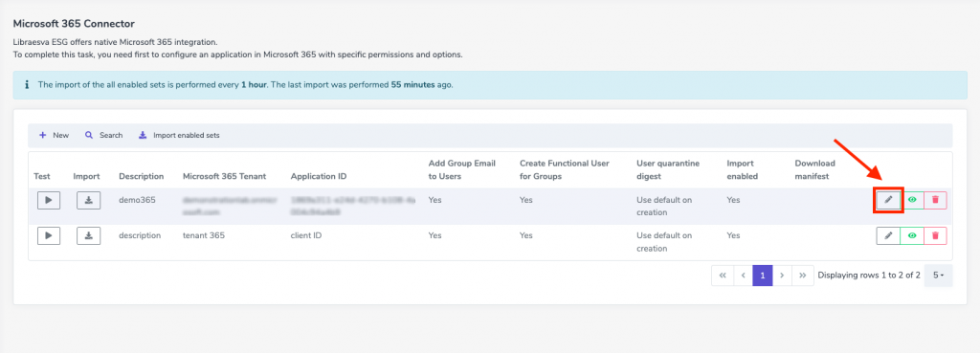Image resolution: width=980 pixels, height=353 pixels.
Task: Delete the demo365 connector
Action: [x=935, y=200]
